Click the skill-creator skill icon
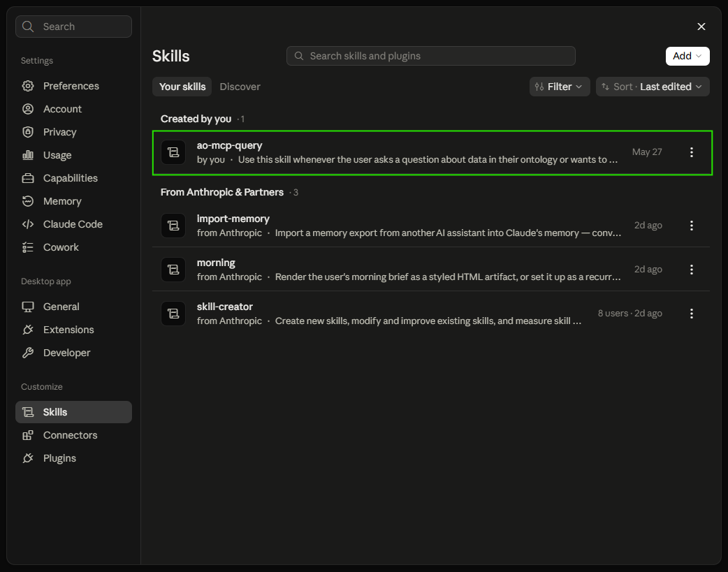Screen dimensions: 728x572 click(x=173, y=314)
